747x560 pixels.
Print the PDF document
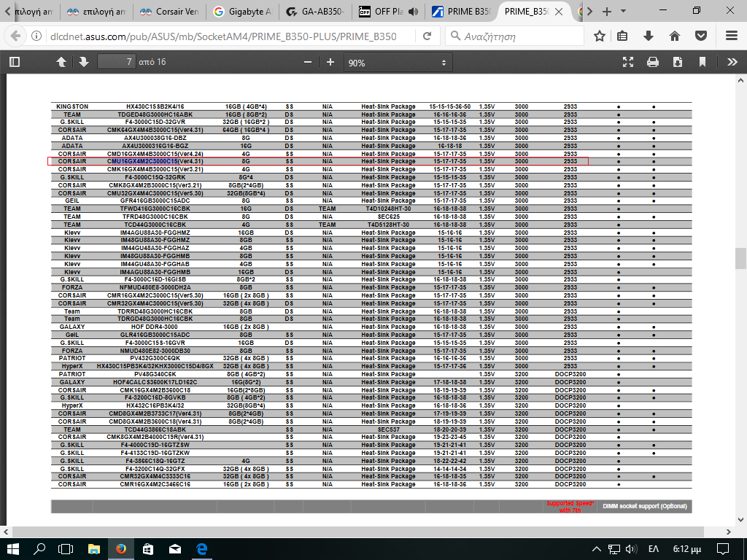tap(653, 63)
